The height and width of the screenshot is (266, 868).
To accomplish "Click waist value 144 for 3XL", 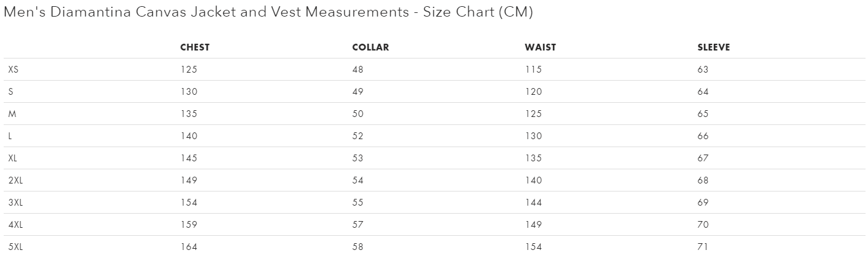I will coord(534,203).
